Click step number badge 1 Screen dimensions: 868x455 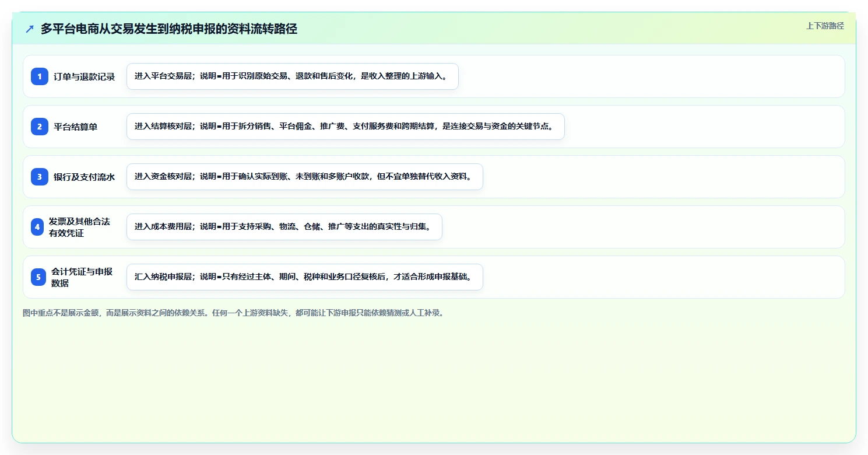coord(40,76)
